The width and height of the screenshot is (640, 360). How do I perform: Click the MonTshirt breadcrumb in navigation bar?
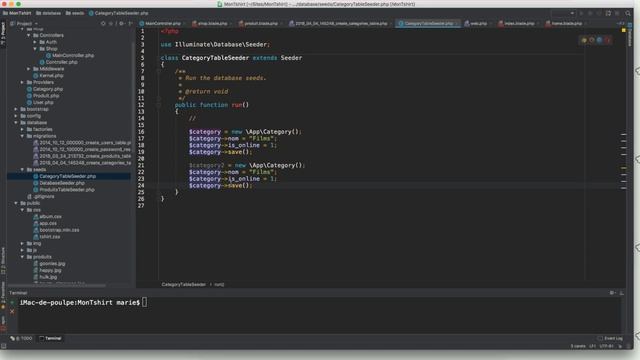(17, 13)
